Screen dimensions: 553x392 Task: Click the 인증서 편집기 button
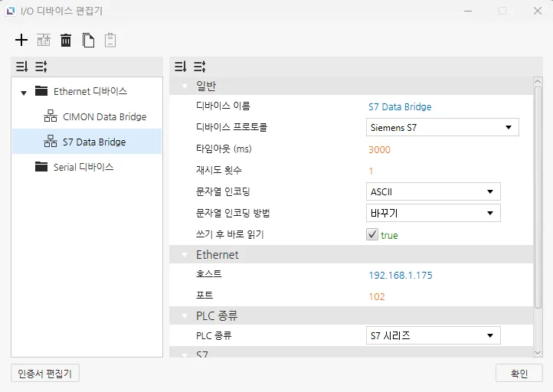click(x=45, y=374)
